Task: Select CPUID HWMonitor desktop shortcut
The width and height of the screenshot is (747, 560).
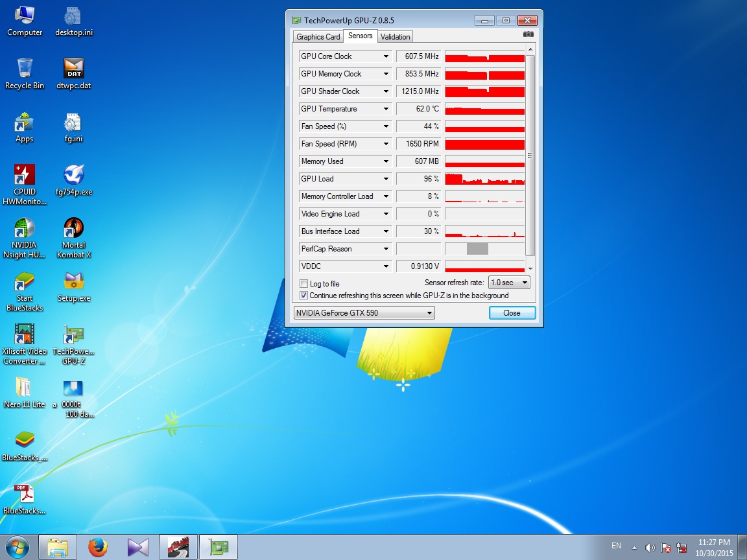Action: (24, 185)
